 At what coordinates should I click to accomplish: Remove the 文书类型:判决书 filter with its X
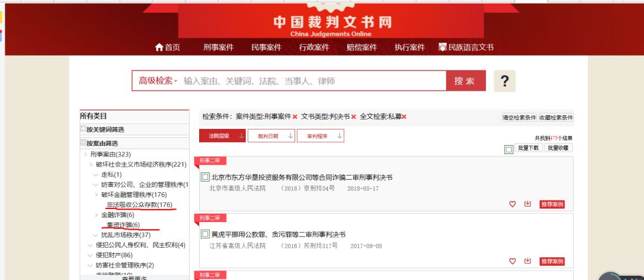tap(354, 117)
